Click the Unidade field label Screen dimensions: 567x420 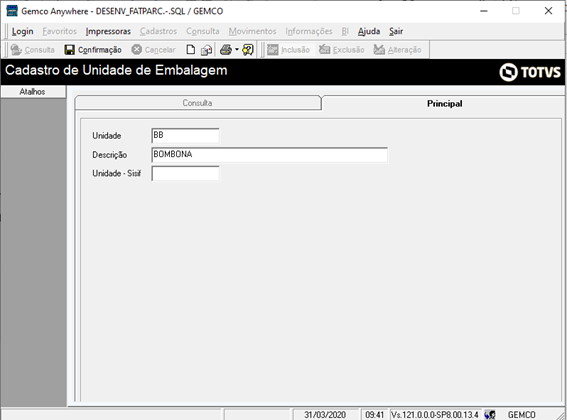click(107, 136)
